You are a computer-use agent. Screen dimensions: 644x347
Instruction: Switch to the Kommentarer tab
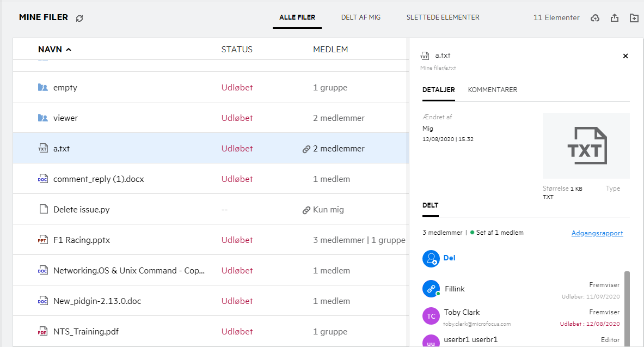[x=492, y=90]
